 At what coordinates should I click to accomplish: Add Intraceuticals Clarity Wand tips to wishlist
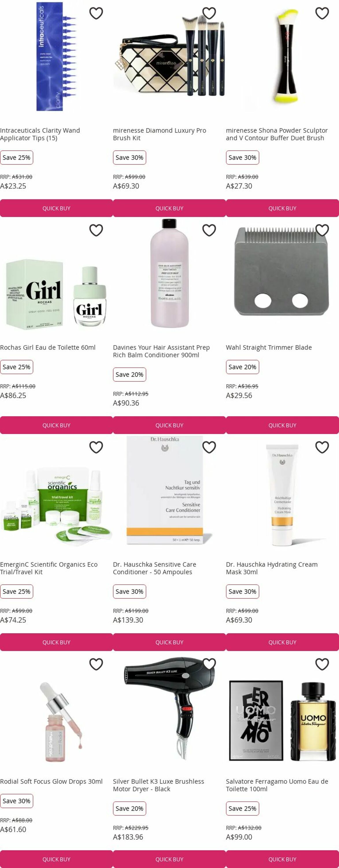click(x=96, y=13)
